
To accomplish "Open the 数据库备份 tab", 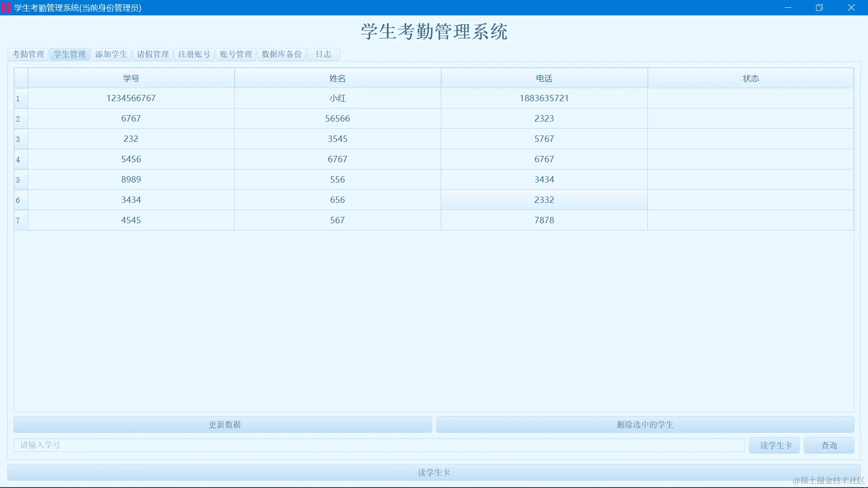I will point(282,54).
